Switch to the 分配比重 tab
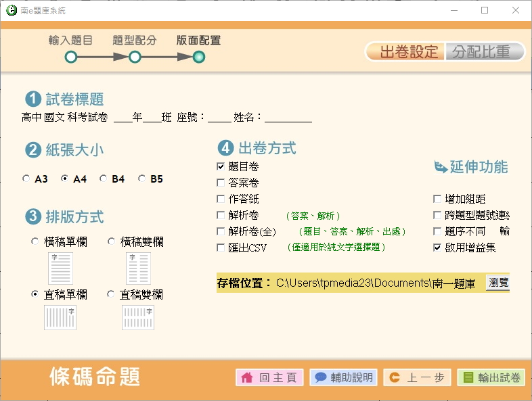The height and width of the screenshot is (401, 532). (x=485, y=52)
